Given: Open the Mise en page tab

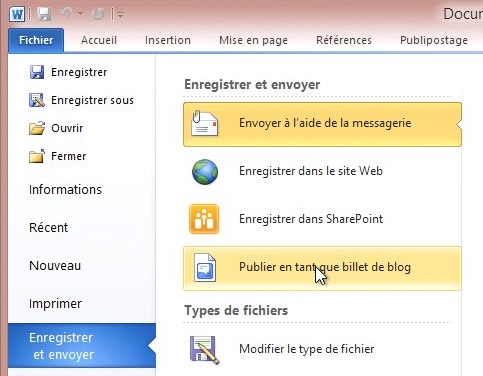Looking at the screenshot, I should (x=253, y=41).
